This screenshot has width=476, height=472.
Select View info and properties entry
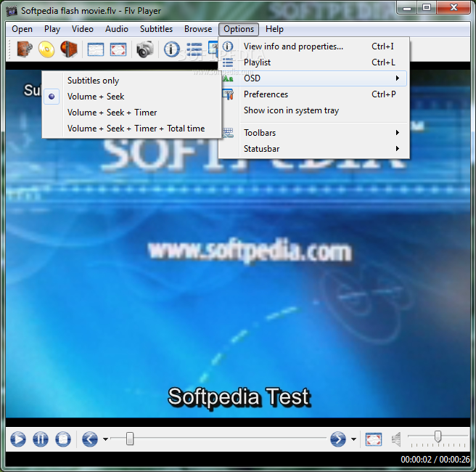(313, 46)
